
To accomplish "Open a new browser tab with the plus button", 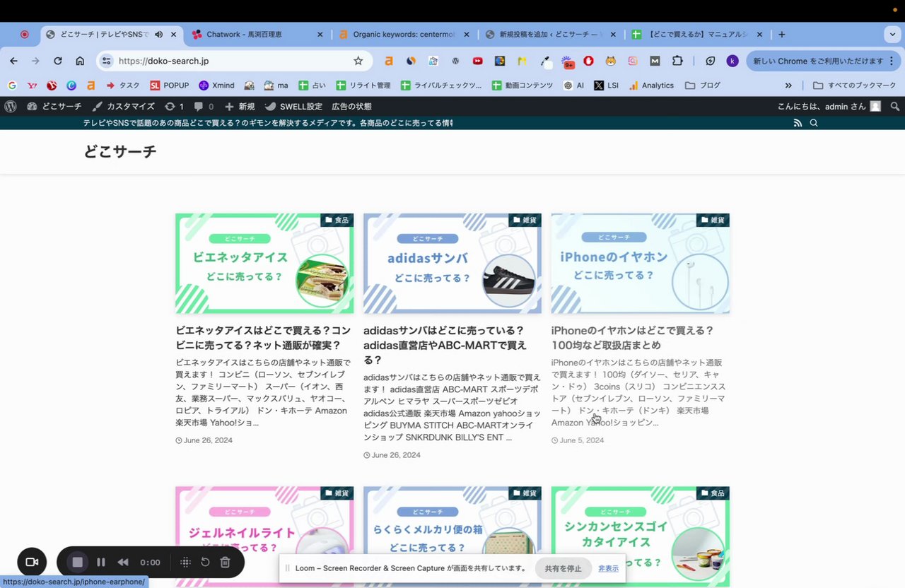I will point(781,34).
